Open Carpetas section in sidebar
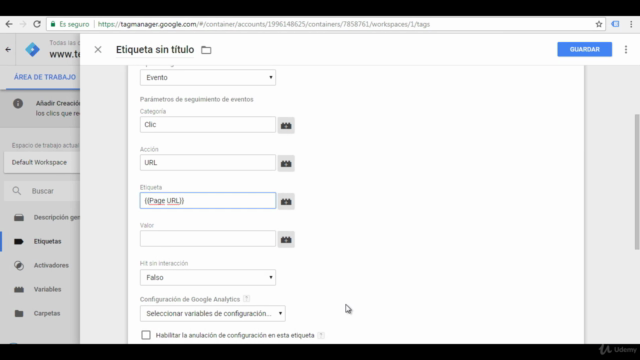 click(x=47, y=313)
